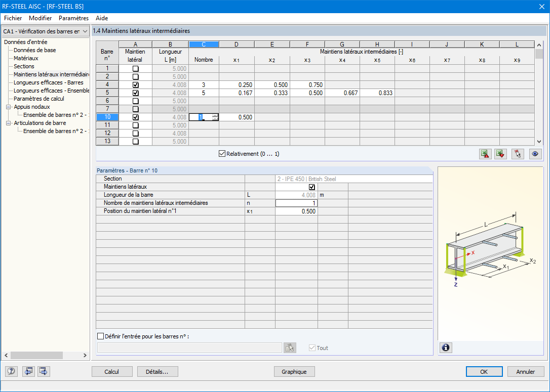Open the info button below the beam picture
The width and height of the screenshot is (550, 392).
446,347
